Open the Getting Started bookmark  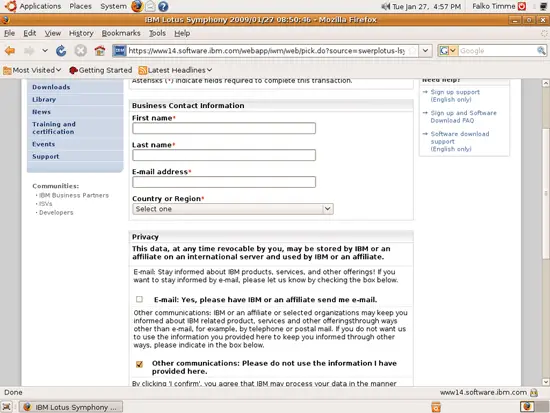pos(100,70)
